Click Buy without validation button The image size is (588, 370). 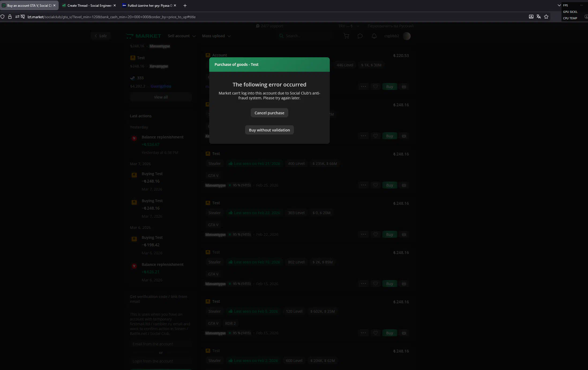point(269,130)
